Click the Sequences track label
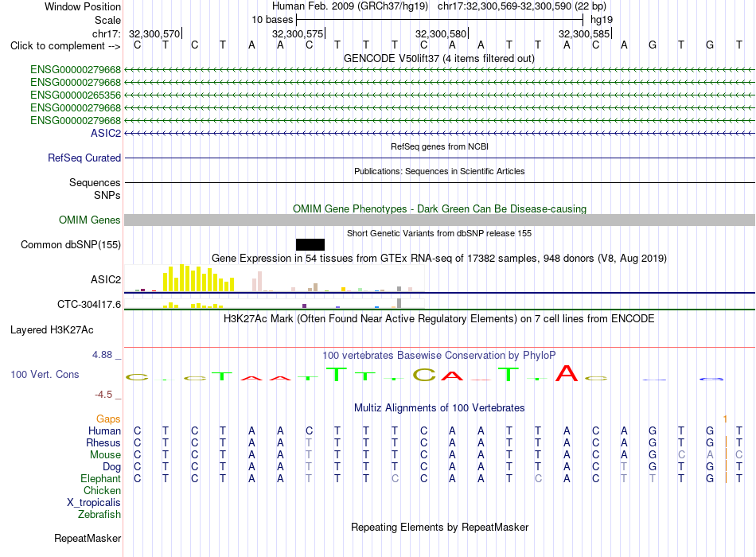The image size is (756, 557). [95, 183]
